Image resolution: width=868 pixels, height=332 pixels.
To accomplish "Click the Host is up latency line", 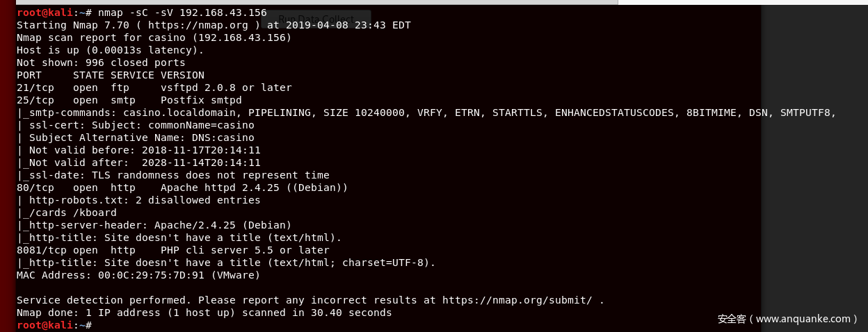I will pyautogui.click(x=111, y=50).
